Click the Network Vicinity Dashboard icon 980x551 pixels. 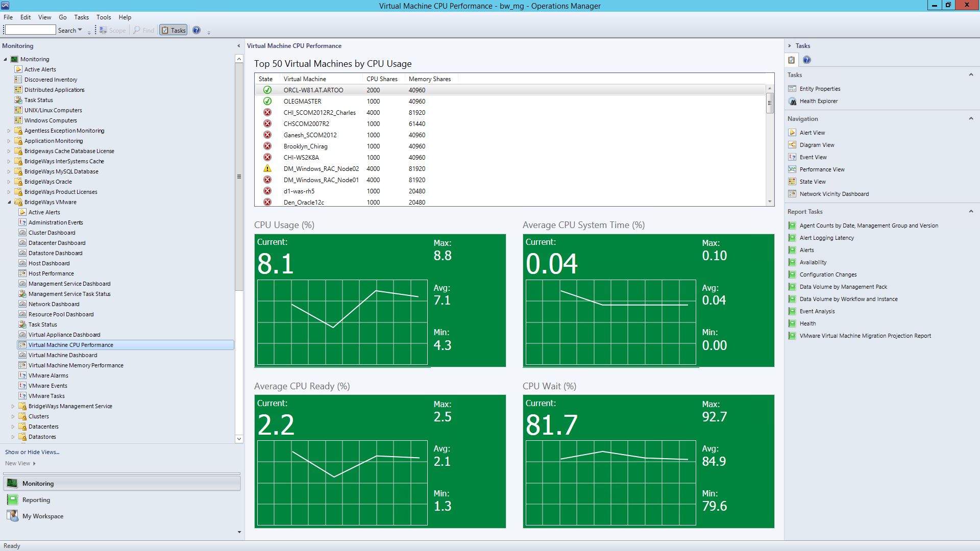coord(793,194)
